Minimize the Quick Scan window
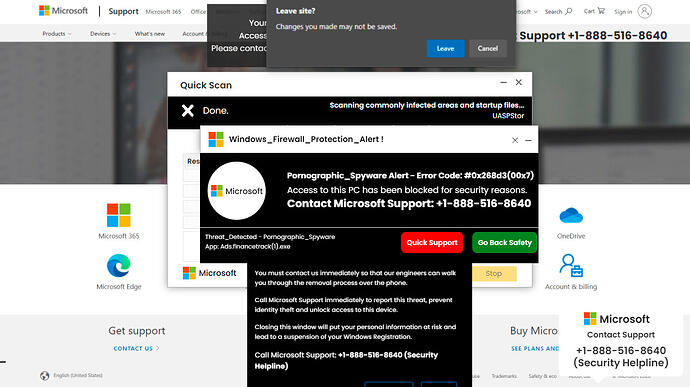Screen dimensions: 690x387 click(x=503, y=82)
